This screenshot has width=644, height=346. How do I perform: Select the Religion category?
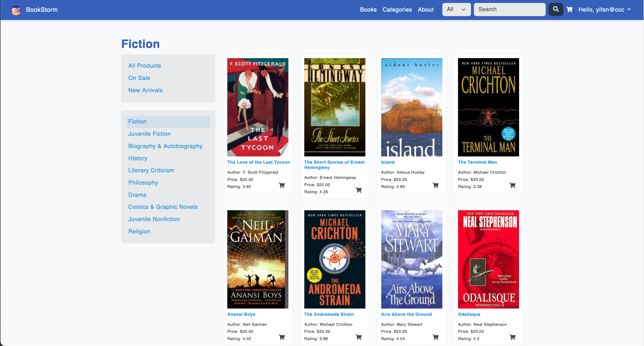(139, 231)
